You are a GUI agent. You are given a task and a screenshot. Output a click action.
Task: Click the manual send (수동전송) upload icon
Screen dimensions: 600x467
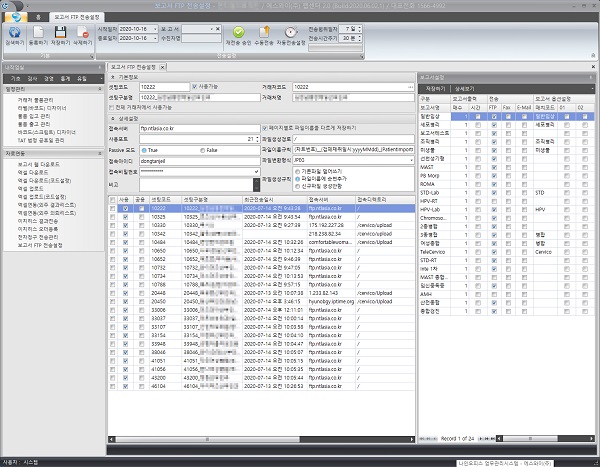264,32
